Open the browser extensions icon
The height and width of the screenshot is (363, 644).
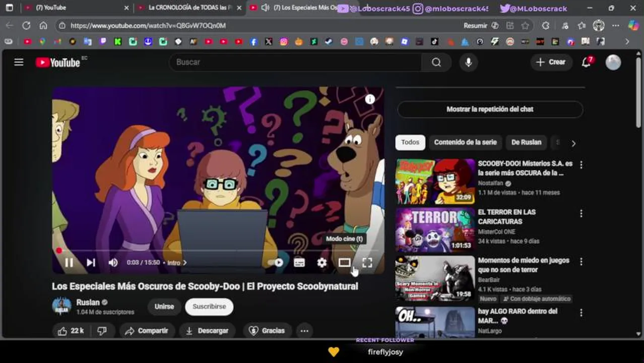pyautogui.click(x=546, y=25)
